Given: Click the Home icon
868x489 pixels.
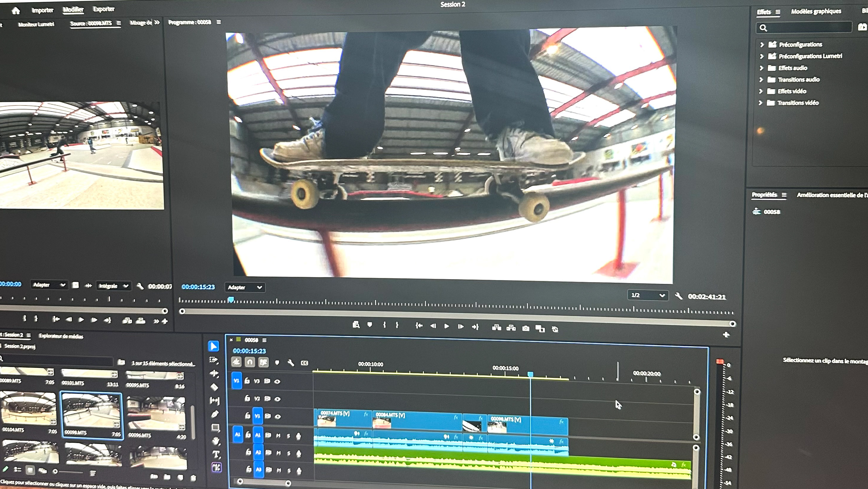Looking at the screenshot, I should click(x=16, y=11).
